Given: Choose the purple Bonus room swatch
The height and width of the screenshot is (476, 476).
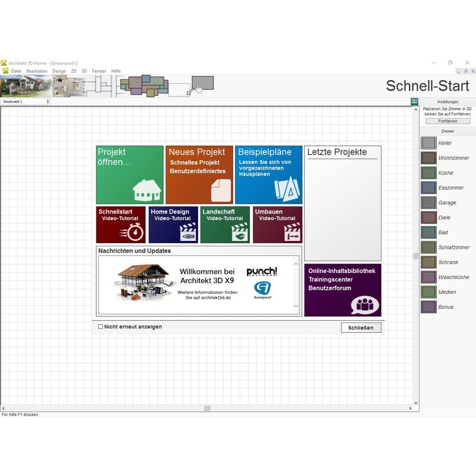Looking at the screenshot, I should click(428, 307).
